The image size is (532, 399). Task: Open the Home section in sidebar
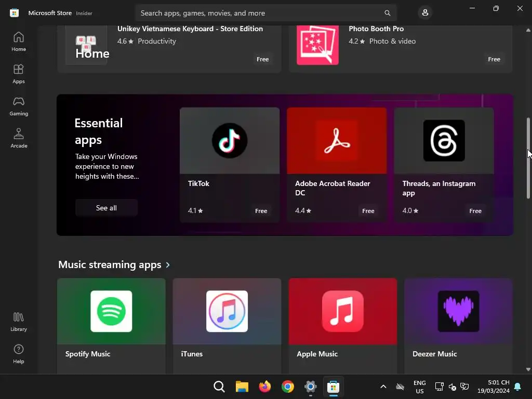[x=18, y=42]
